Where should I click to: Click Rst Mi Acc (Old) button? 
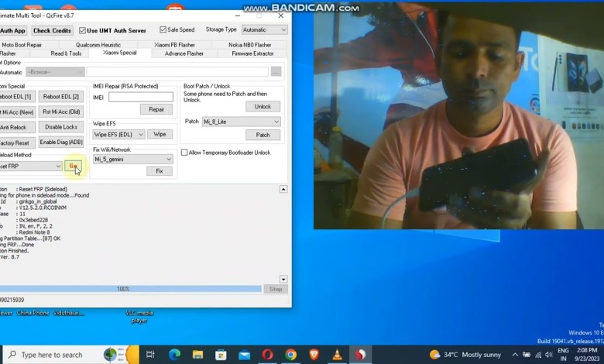tap(61, 112)
